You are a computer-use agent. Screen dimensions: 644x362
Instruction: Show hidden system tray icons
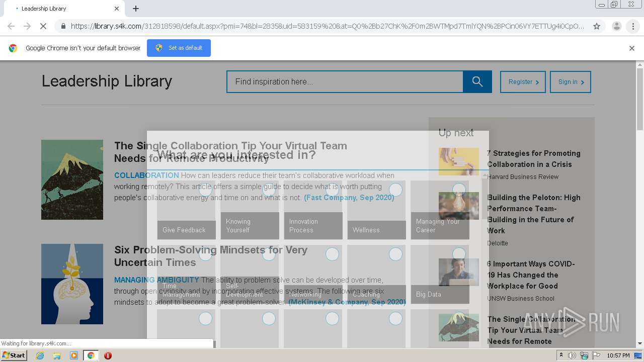point(561,355)
